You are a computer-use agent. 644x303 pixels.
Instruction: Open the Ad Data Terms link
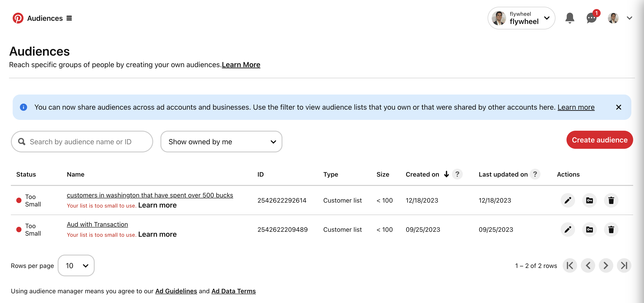(233, 291)
